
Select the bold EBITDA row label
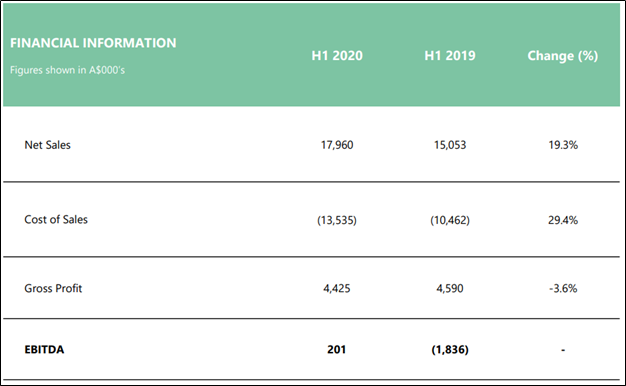pyautogui.click(x=44, y=350)
